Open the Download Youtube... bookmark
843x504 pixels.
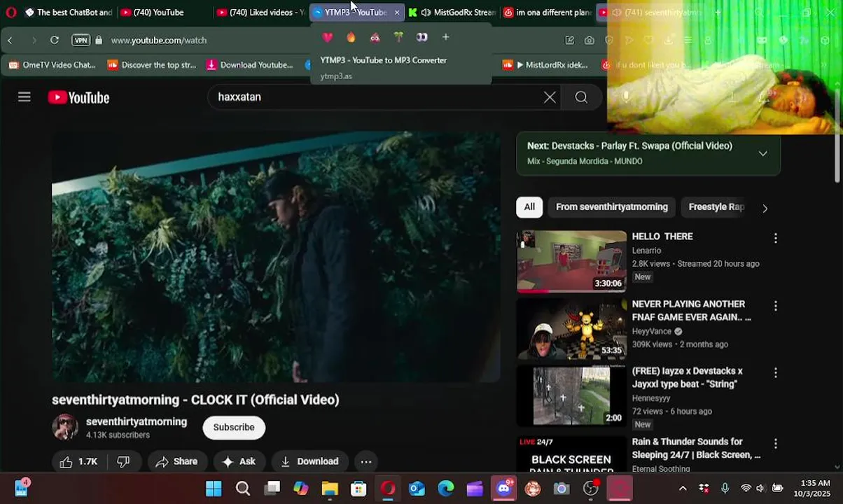click(250, 65)
